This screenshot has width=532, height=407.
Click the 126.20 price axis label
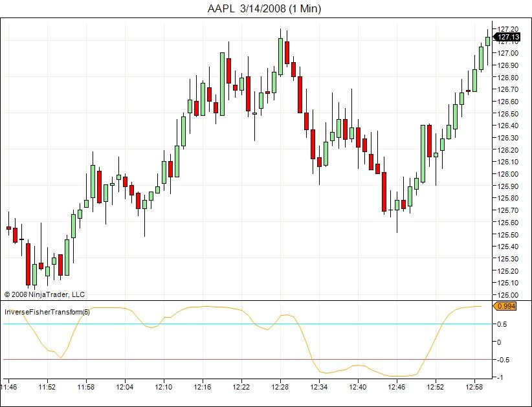click(507, 150)
